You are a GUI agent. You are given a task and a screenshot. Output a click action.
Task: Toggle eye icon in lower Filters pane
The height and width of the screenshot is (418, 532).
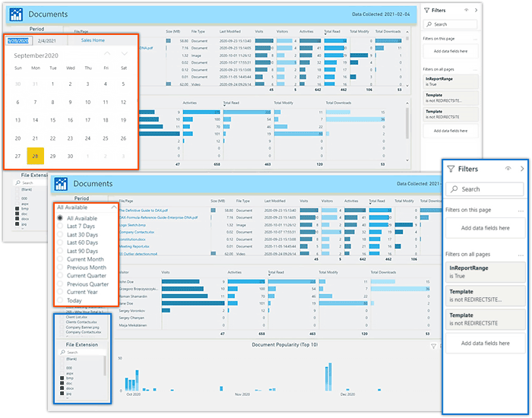508,169
